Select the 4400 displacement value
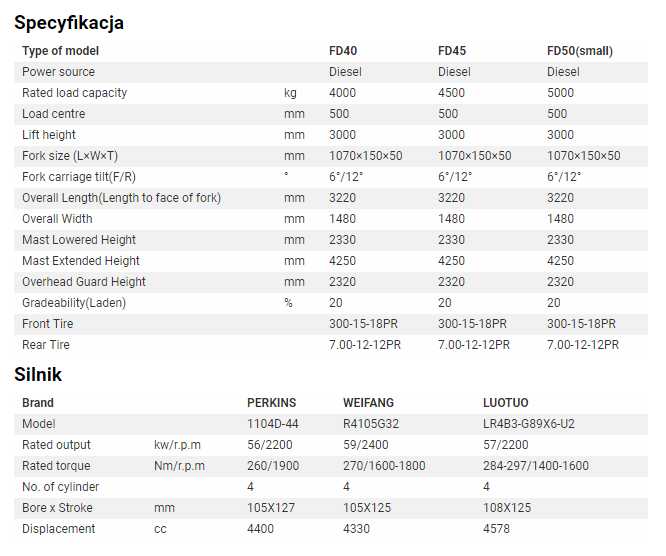This screenshot has width=666, height=556. [x=260, y=529]
